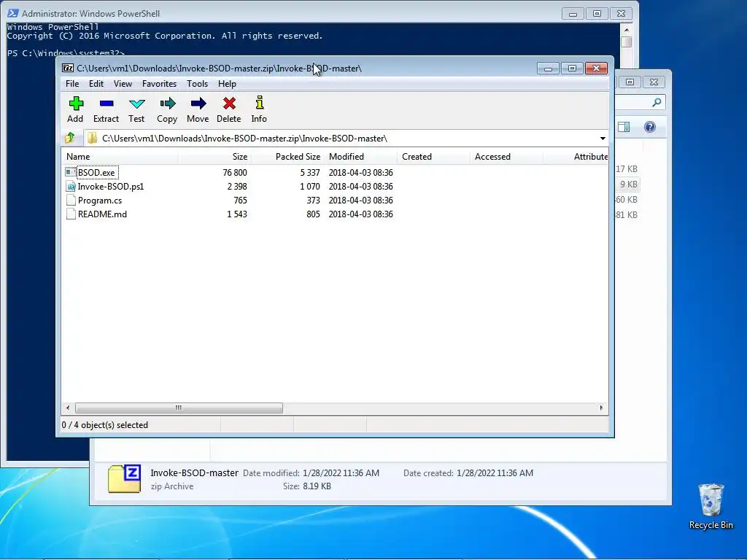This screenshot has width=747, height=560.
Task: Sort by the Name column header
Action: [120, 157]
